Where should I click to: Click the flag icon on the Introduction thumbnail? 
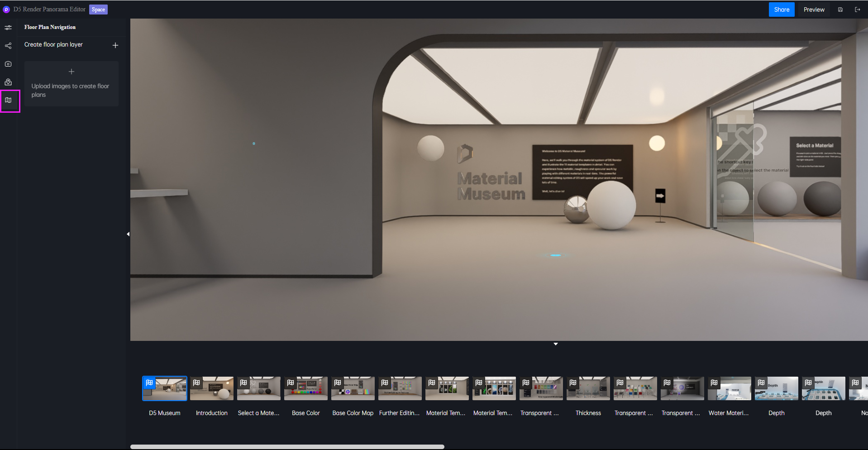coord(196,383)
